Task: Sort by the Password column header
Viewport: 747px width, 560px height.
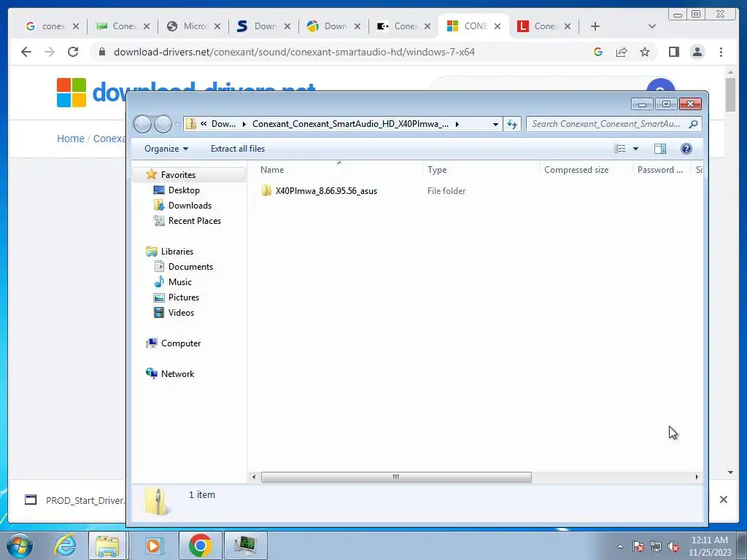Action: point(661,170)
